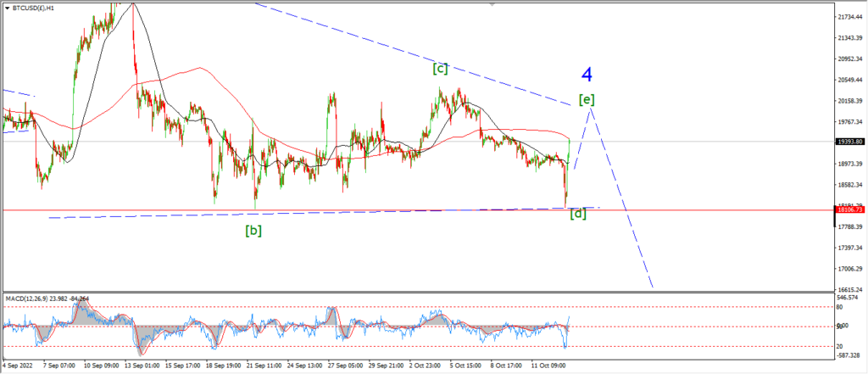Screen dimensions: 868x374
Task: Select the green [e] wave label
Action: click(x=587, y=100)
